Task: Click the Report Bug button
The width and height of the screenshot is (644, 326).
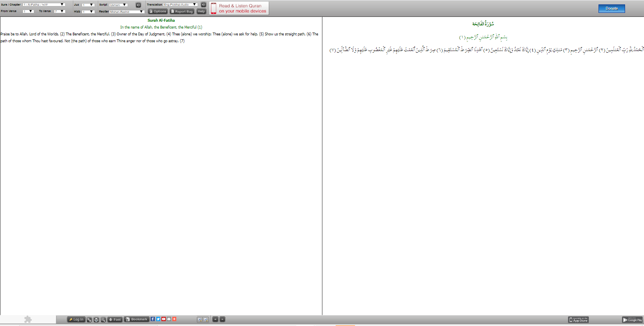Action: pyautogui.click(x=182, y=11)
